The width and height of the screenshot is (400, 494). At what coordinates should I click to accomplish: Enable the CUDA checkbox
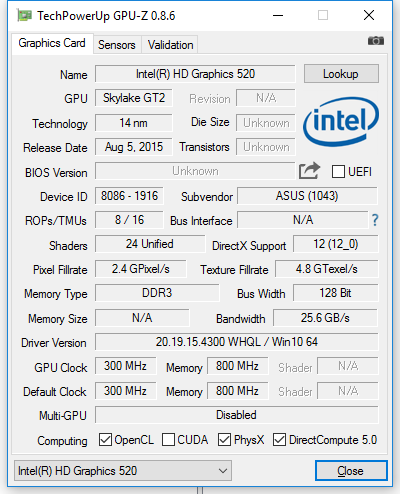(168, 440)
